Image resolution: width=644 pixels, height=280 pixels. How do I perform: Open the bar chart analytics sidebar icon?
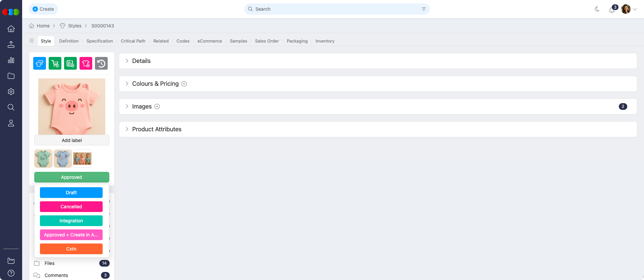(11, 60)
